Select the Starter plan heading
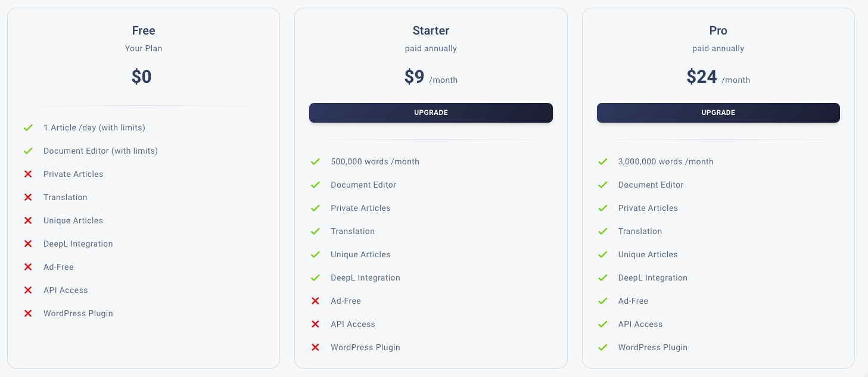The height and width of the screenshot is (377, 868). click(x=431, y=30)
